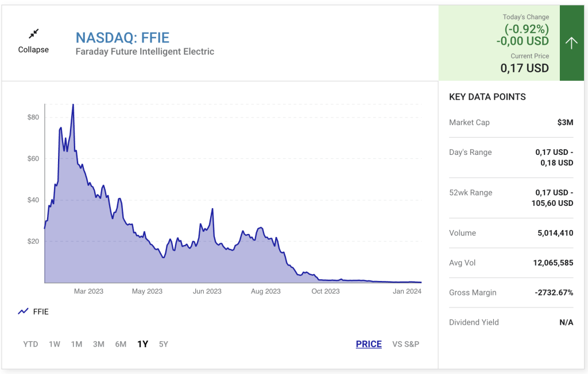Click the chart's highest price peak
Viewport: 588px width, 374px height.
(x=73, y=106)
